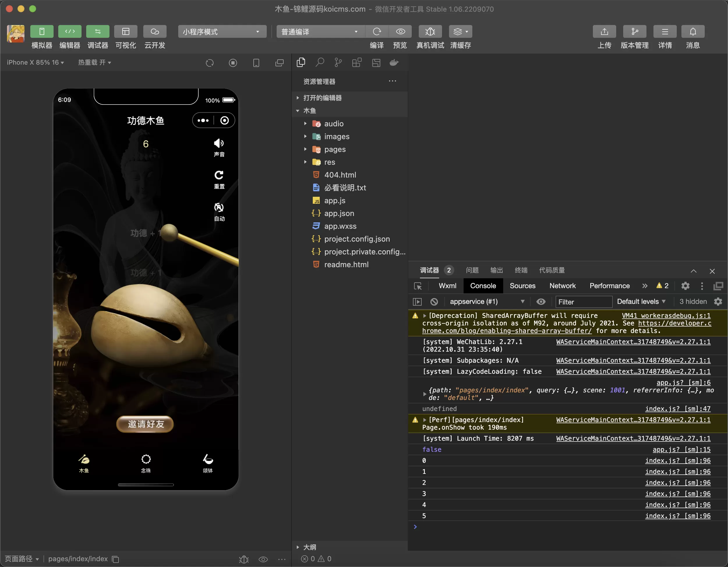Toggle the Console filter visibility

[541, 302]
